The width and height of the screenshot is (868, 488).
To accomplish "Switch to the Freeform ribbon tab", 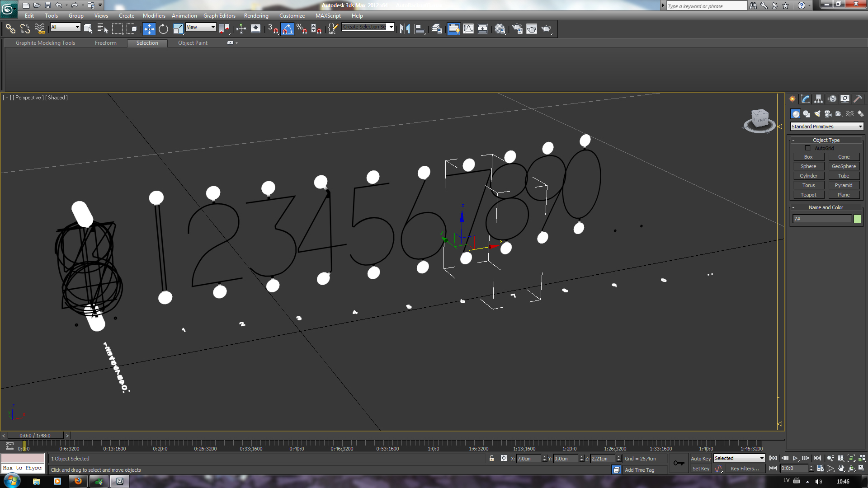I will 105,43.
